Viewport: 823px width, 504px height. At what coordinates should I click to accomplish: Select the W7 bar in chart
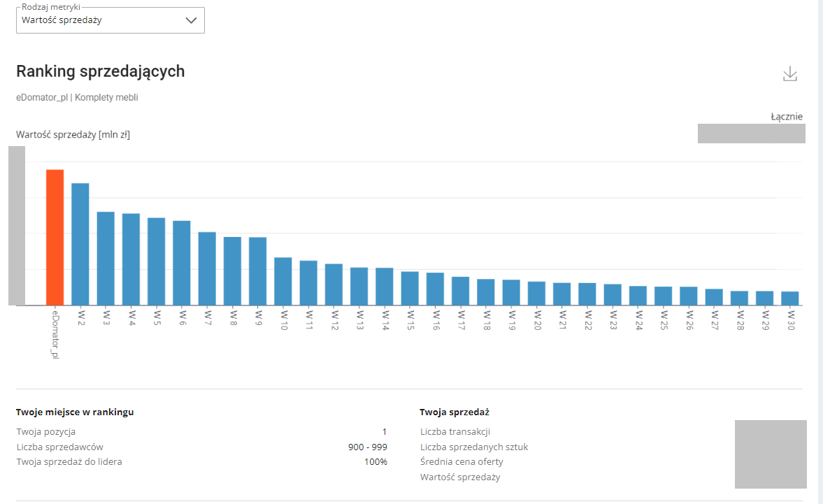click(207, 268)
